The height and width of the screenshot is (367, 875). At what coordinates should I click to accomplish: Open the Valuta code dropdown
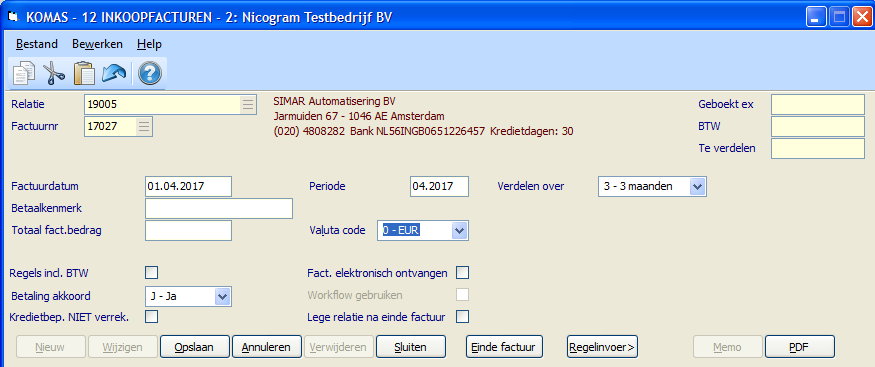[459, 230]
